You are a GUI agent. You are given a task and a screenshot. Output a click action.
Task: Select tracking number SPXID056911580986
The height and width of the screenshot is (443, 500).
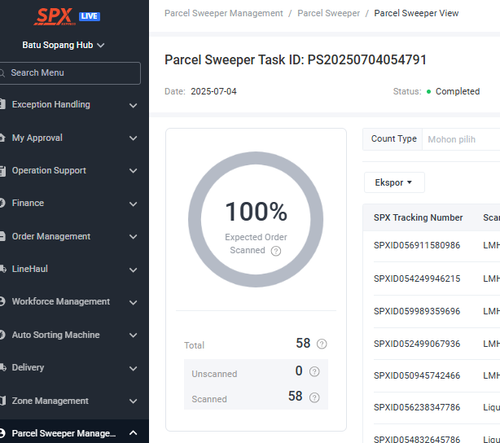click(417, 245)
